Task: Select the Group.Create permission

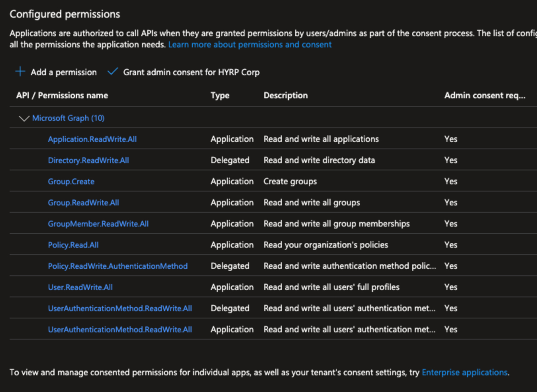Action: tap(71, 182)
